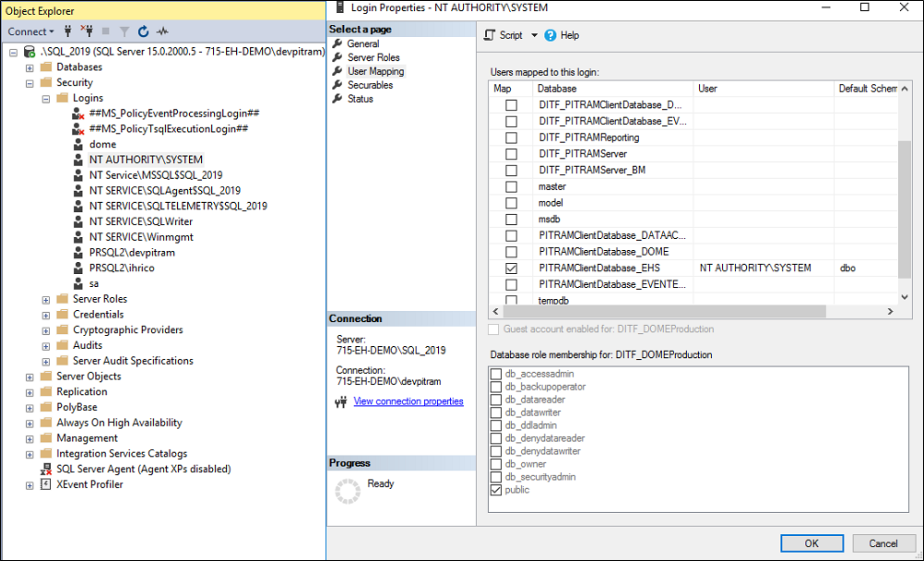
Task: Expand the Server Objects node
Action: pyautogui.click(x=30, y=377)
